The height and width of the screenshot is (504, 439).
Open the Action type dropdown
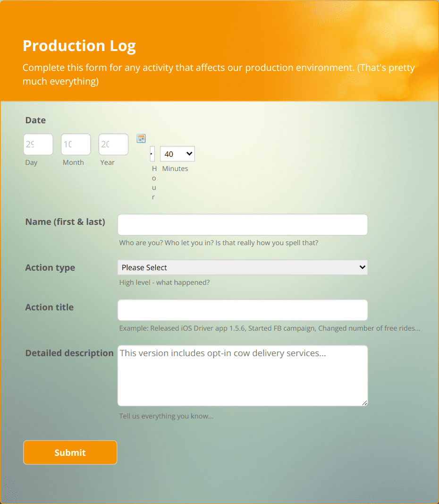click(242, 267)
